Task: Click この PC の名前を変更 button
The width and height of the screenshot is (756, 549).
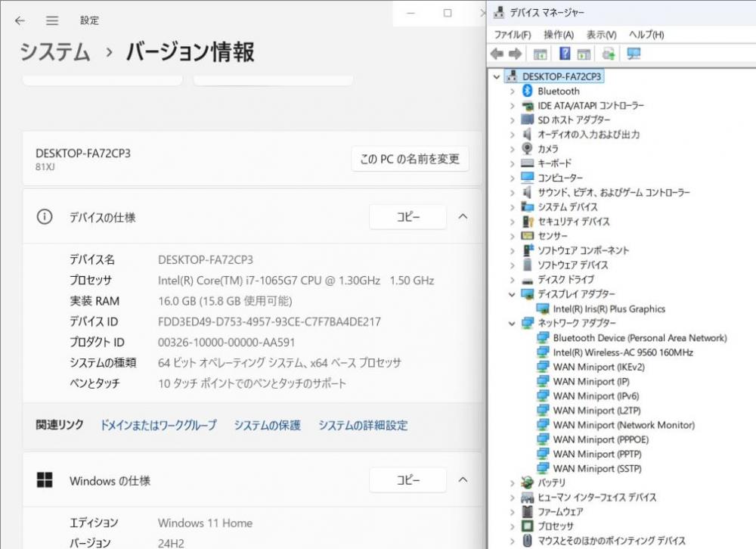Action: [410, 159]
